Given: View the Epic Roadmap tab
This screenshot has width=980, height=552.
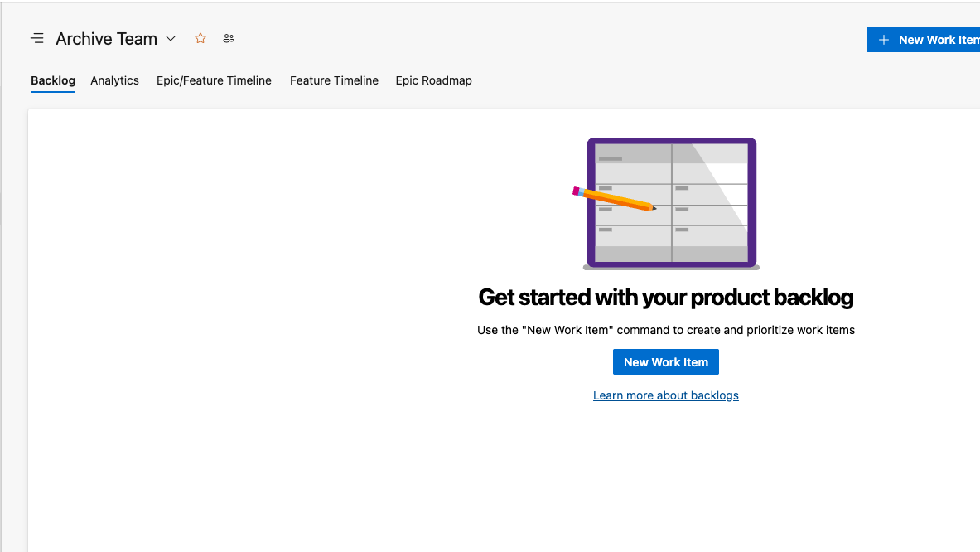Looking at the screenshot, I should click(433, 80).
